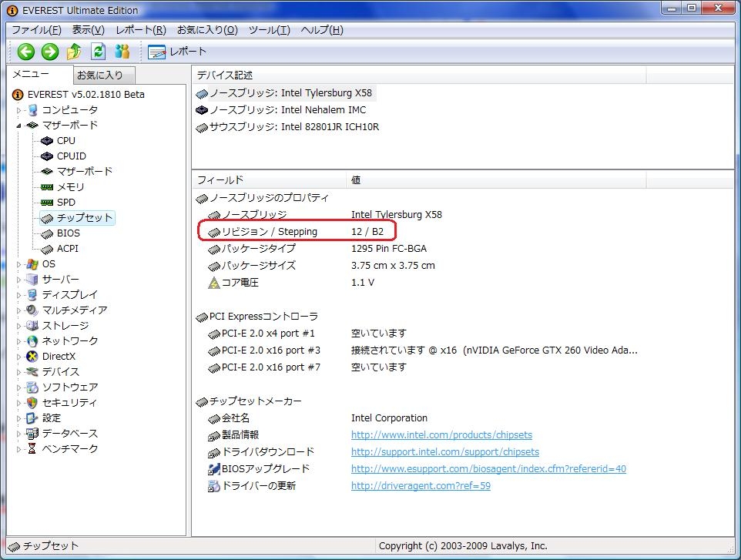The image size is (741, 560).
Task: Select the CPUID item in tree
Action: point(72,156)
